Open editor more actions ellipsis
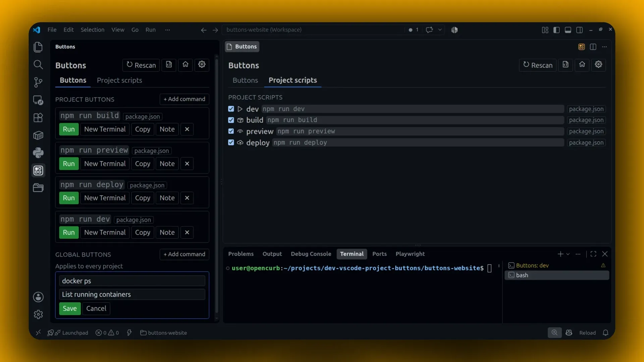The width and height of the screenshot is (644, 362). click(604, 47)
